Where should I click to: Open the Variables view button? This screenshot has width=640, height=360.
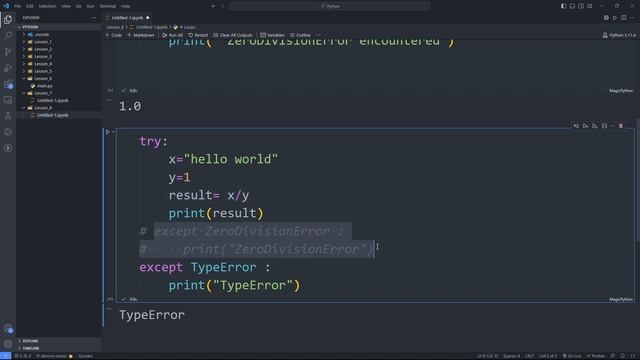click(x=272, y=35)
